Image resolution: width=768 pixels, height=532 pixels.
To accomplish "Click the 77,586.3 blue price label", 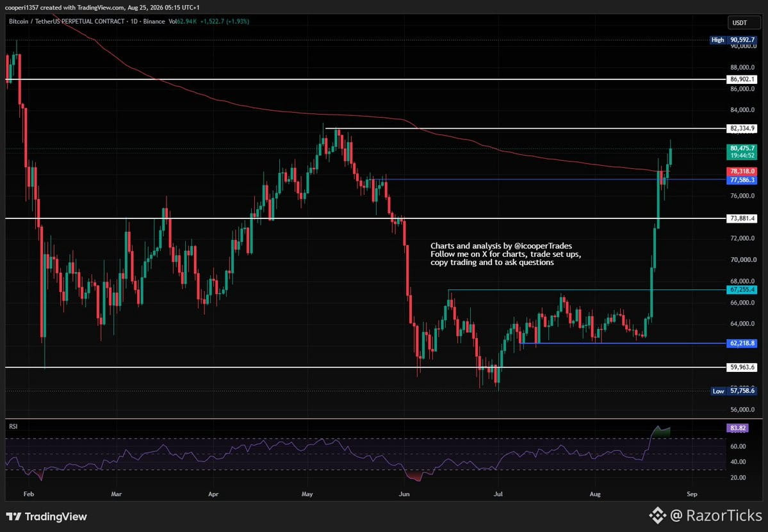I will tap(742, 180).
